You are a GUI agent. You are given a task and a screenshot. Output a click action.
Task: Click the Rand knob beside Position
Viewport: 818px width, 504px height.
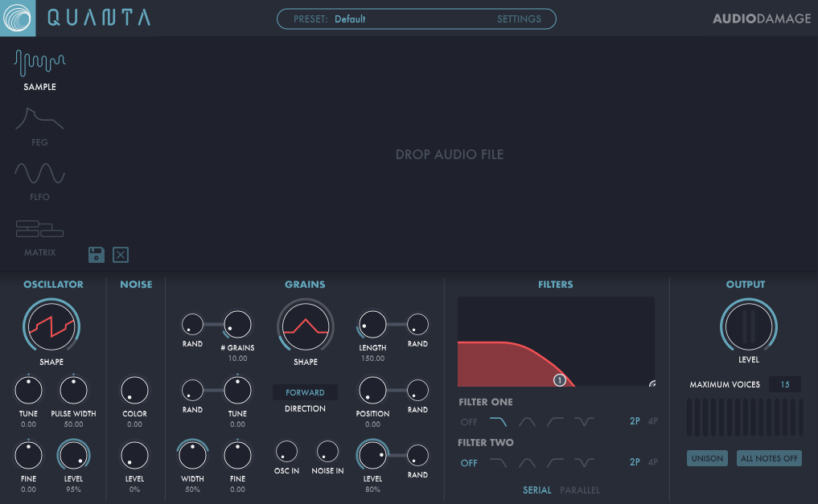pyautogui.click(x=417, y=390)
